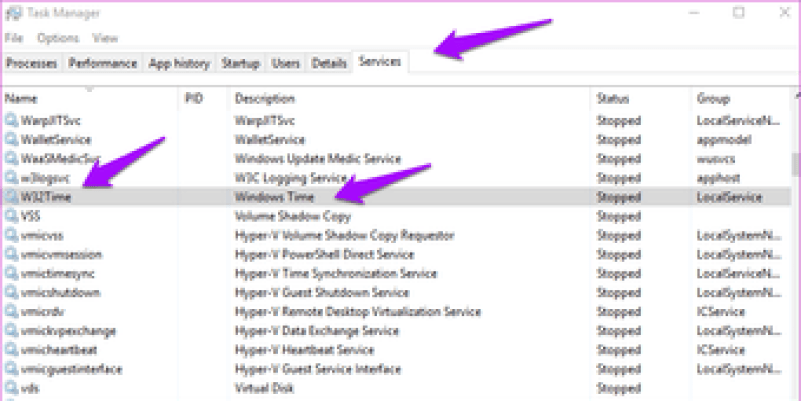Click the vertical scrollbar of services list
This screenshot has height=401, width=801.
click(x=795, y=165)
